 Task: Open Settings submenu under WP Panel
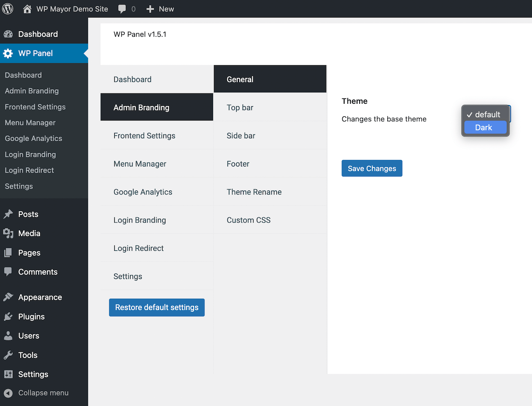[x=19, y=186]
